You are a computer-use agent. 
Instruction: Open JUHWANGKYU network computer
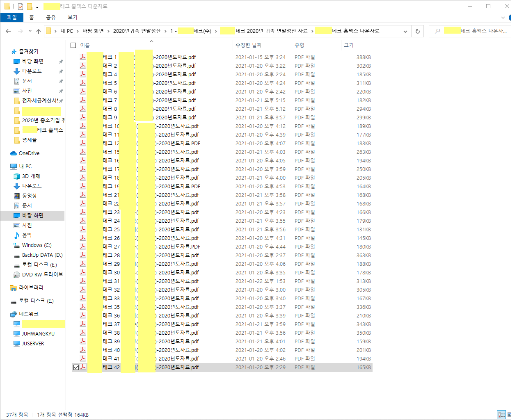click(38, 334)
